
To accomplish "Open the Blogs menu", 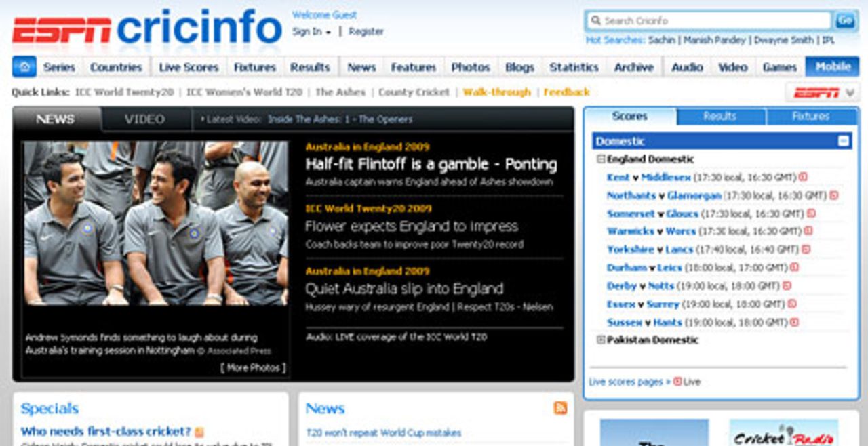I will [519, 67].
